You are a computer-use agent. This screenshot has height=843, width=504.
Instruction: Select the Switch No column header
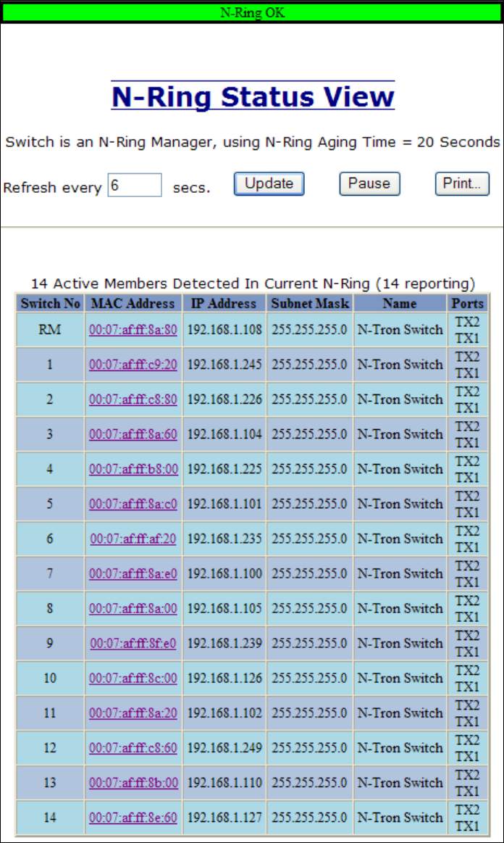point(50,303)
